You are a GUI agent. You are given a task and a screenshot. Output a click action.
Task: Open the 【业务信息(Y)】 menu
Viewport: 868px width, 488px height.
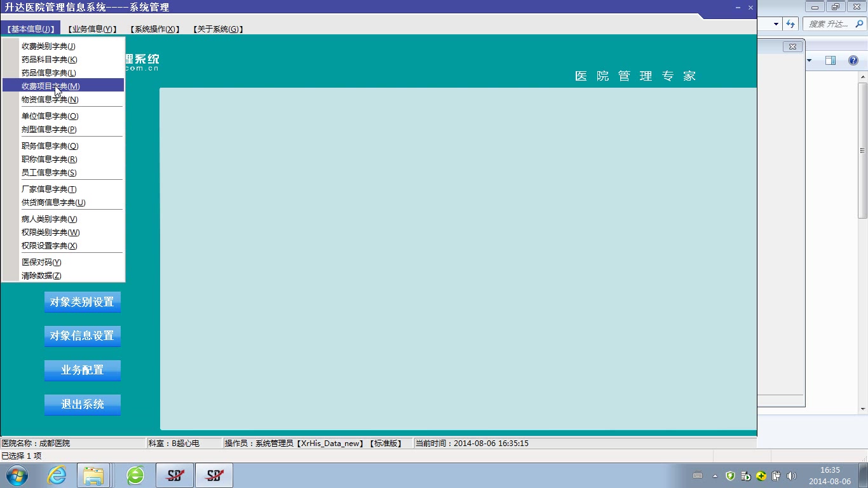pos(92,29)
